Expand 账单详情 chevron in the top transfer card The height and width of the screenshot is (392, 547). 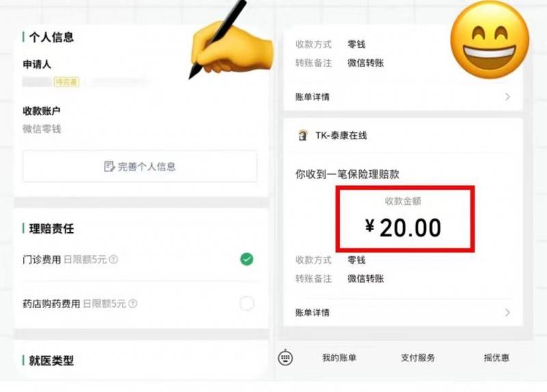click(x=507, y=97)
